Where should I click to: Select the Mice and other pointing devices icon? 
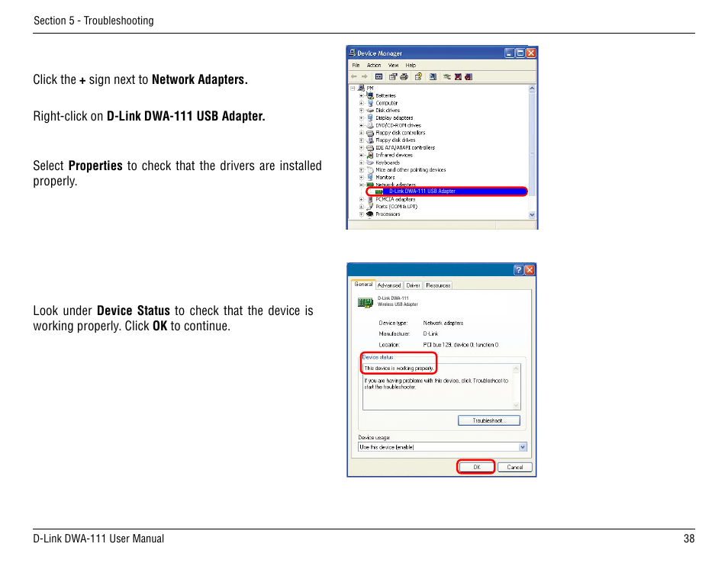[x=370, y=170]
